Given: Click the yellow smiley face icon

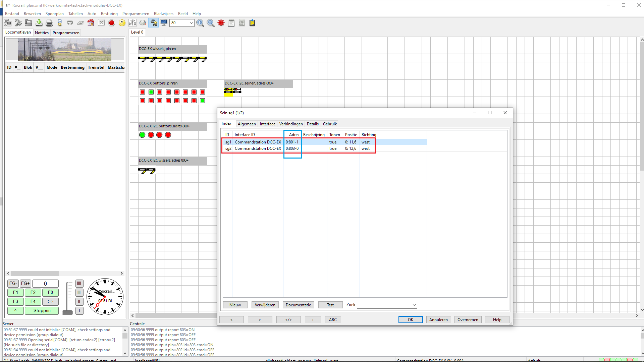Looking at the screenshot, I should pyautogui.click(x=122, y=23).
